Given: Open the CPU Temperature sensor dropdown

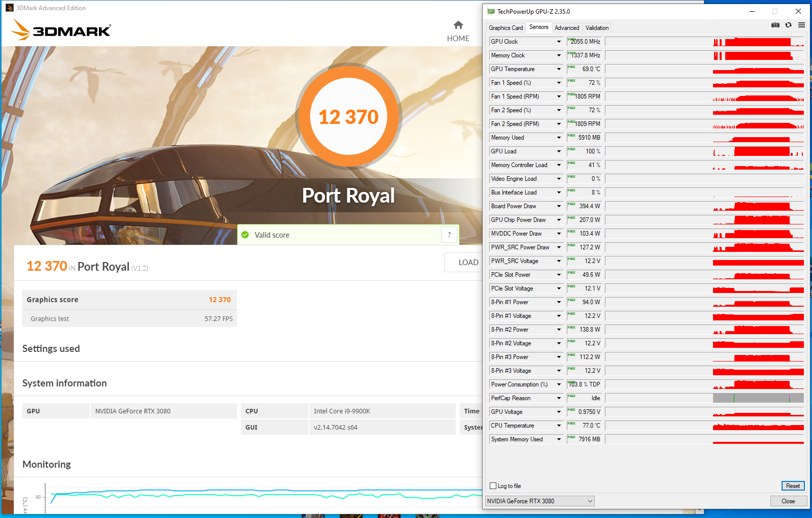Looking at the screenshot, I should coord(559,426).
